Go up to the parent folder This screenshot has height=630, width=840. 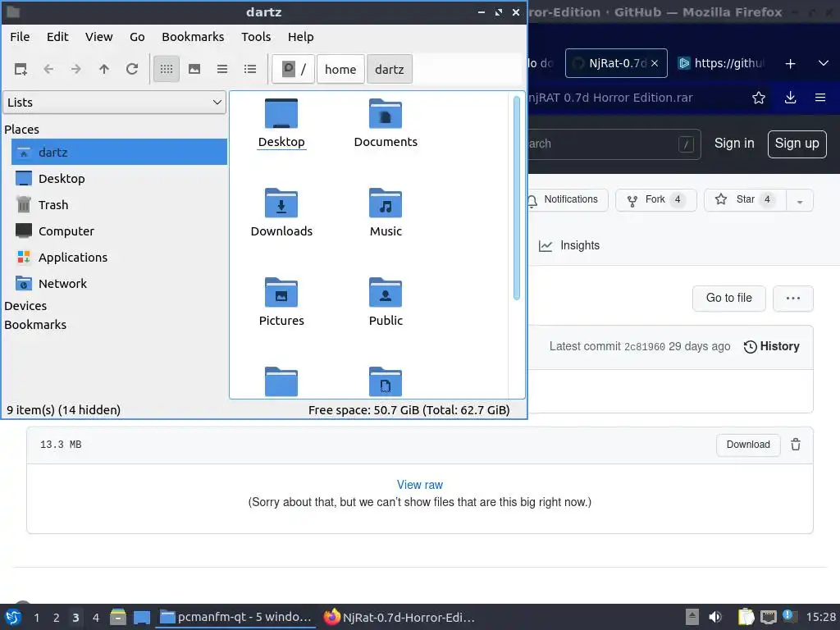(x=104, y=69)
